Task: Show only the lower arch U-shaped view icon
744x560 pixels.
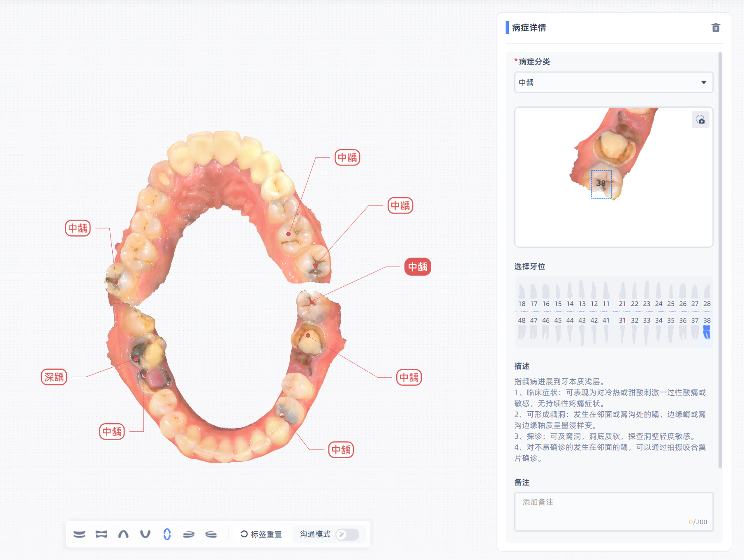Action: (145, 534)
